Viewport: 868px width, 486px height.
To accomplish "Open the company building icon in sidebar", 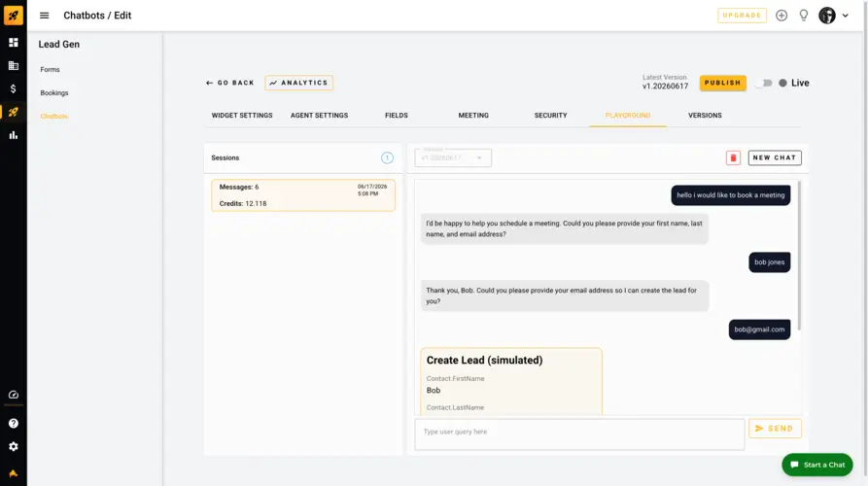I will [x=14, y=66].
